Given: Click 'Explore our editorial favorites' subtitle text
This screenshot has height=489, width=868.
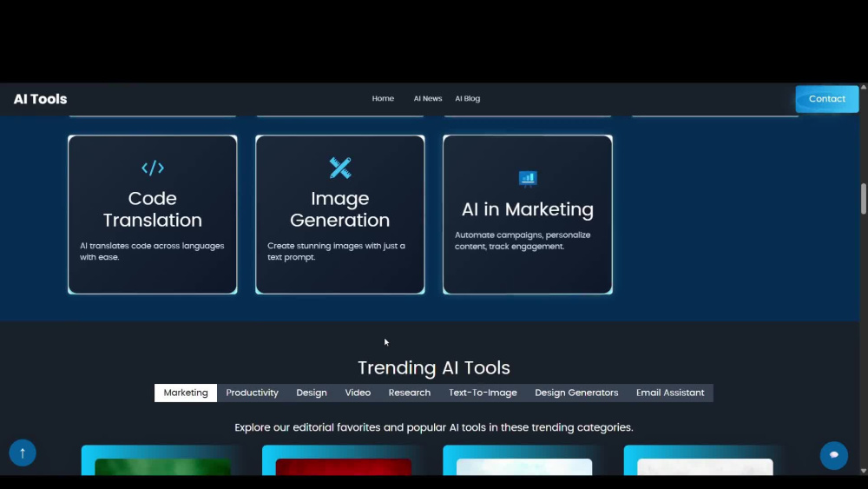Looking at the screenshot, I should click(x=434, y=427).
